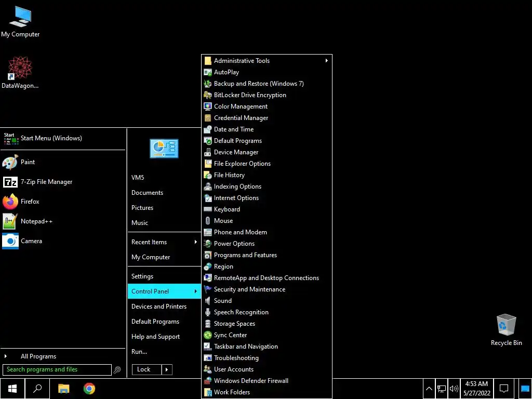Click User Accounts people icon
This screenshot has width=532, height=399.
point(208,369)
